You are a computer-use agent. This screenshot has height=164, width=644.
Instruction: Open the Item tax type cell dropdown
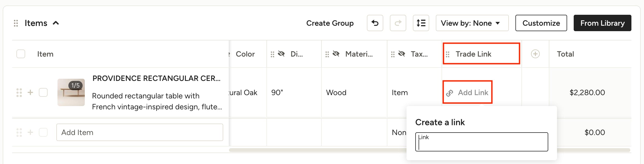(x=400, y=93)
